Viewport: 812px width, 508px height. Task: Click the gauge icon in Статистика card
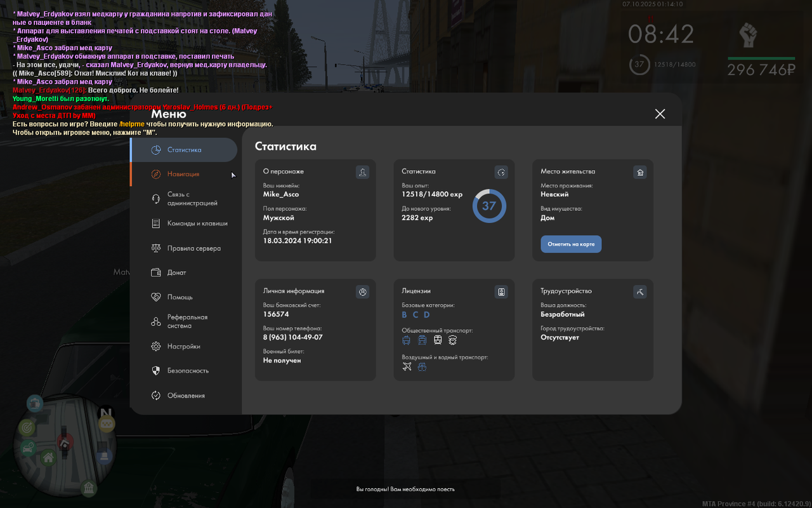pos(501,172)
